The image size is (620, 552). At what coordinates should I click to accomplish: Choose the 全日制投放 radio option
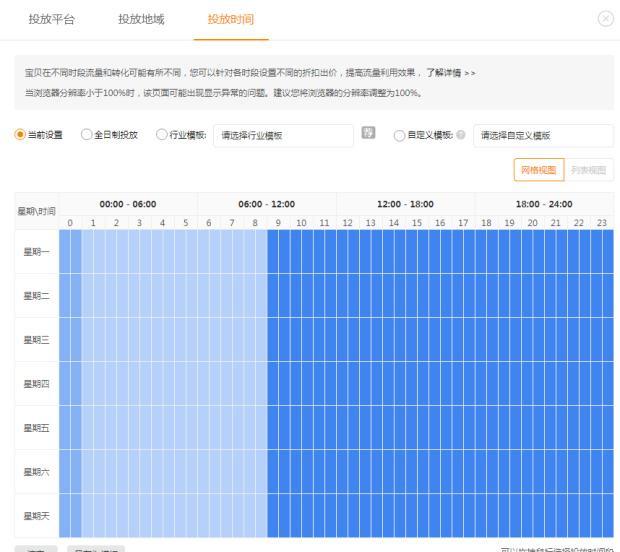[86, 134]
